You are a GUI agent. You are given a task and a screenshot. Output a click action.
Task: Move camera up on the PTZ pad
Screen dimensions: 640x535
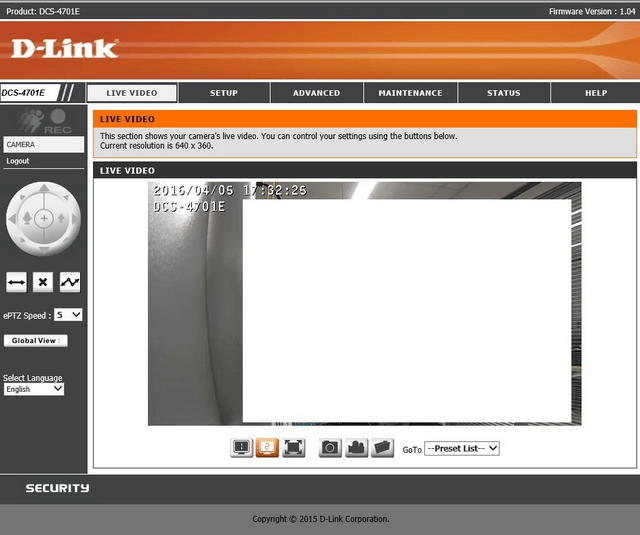pyautogui.click(x=44, y=189)
